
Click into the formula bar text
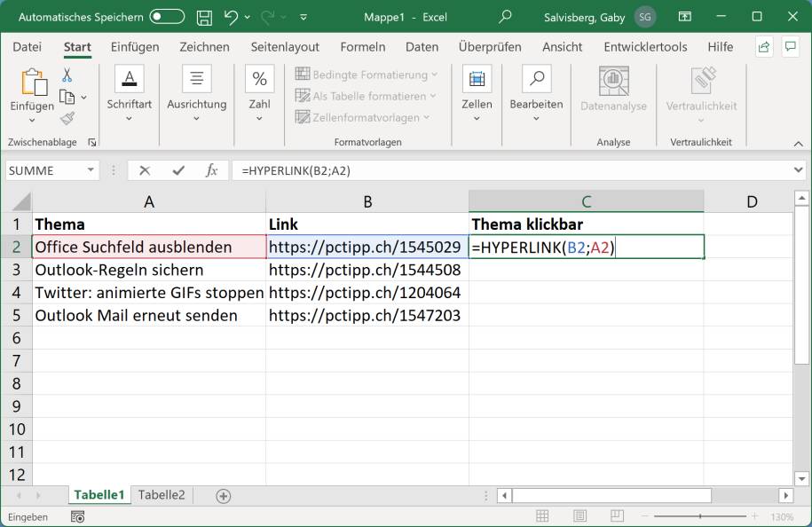296,171
